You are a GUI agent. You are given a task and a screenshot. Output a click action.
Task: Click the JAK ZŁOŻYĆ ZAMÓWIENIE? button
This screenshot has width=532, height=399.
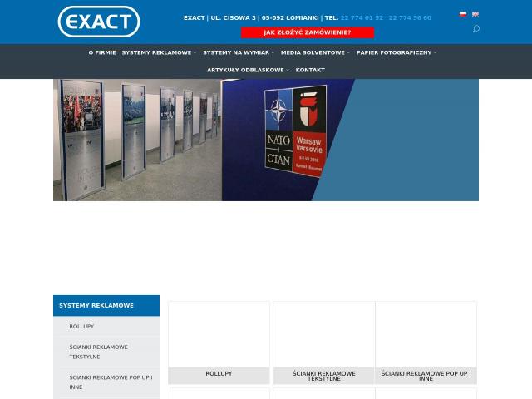pyautogui.click(x=307, y=32)
